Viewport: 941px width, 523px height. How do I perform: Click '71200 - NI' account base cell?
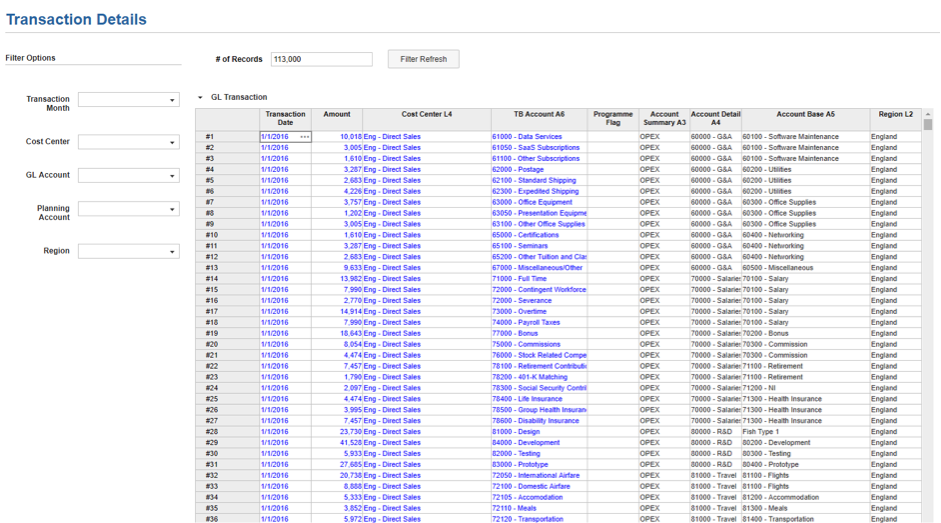tap(805, 388)
